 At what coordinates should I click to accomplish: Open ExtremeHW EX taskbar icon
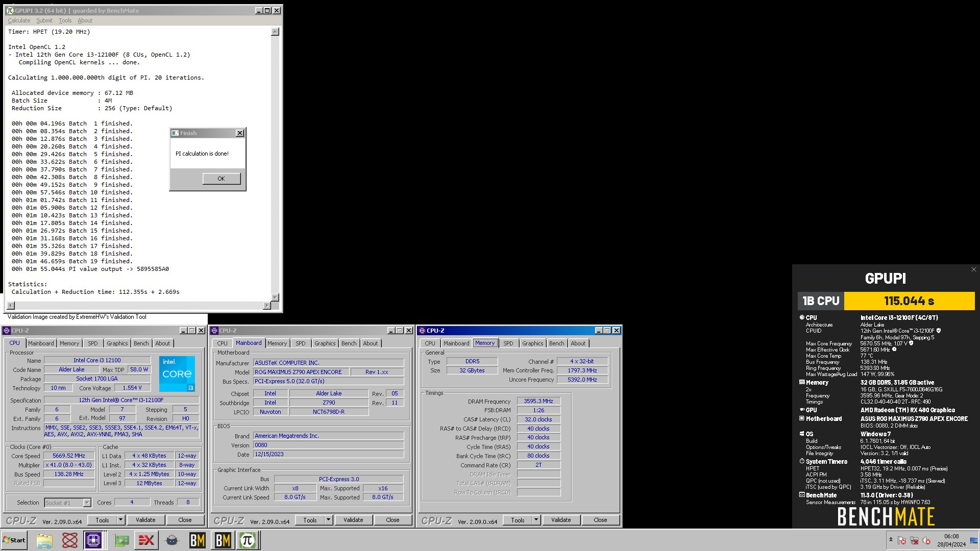click(146, 540)
